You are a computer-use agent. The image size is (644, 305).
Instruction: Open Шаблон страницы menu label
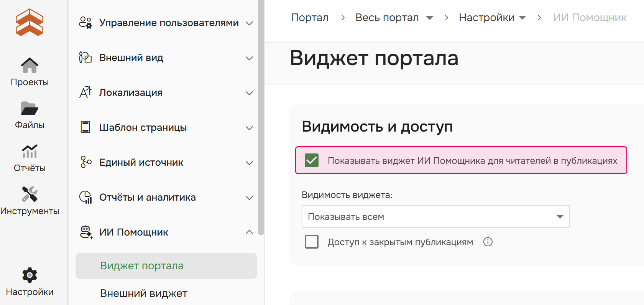[x=143, y=127]
